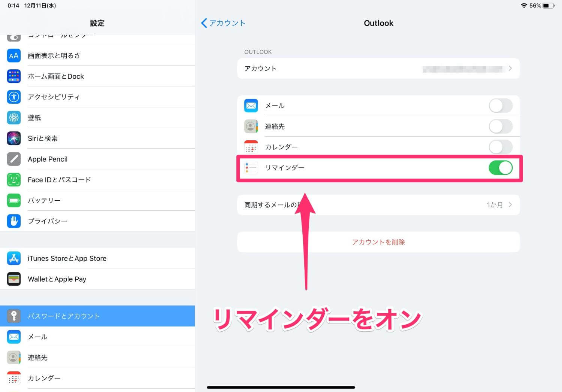The width and height of the screenshot is (562, 392).
Task: Tap the battery status indicator
Action: (549, 6)
